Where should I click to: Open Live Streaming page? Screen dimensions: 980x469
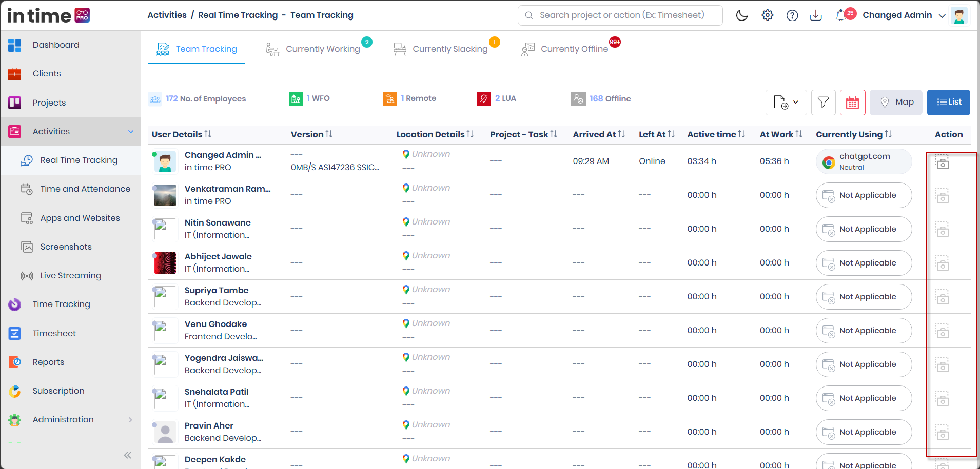click(70, 276)
